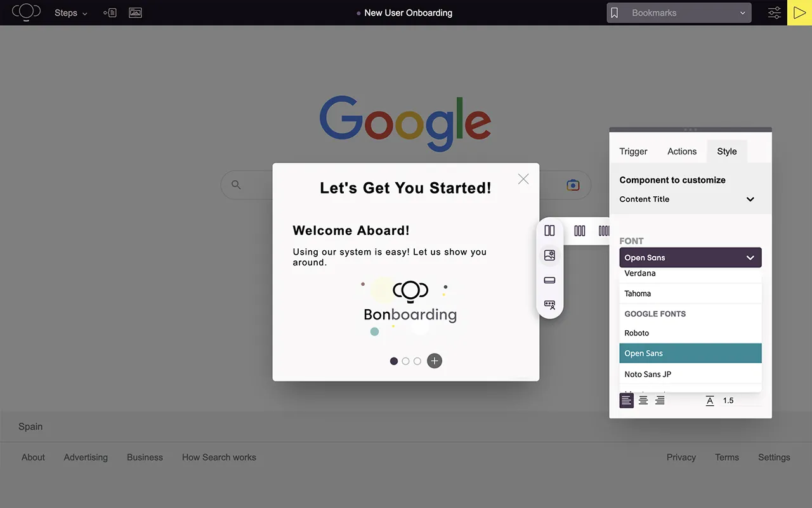The height and width of the screenshot is (508, 812).
Task: Toggle center text alignment
Action: 643,400
